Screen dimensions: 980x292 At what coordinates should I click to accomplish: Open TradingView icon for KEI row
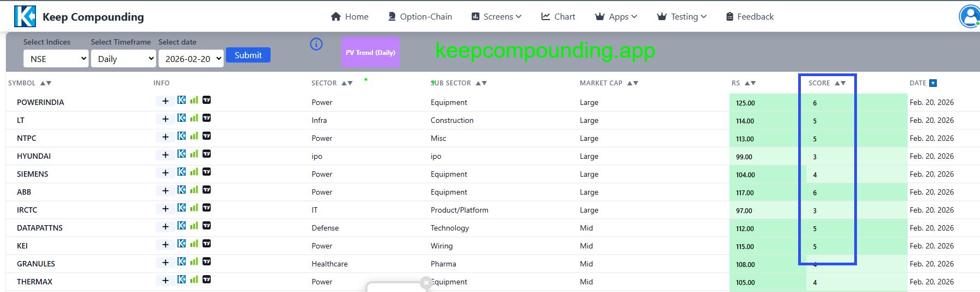(x=207, y=244)
